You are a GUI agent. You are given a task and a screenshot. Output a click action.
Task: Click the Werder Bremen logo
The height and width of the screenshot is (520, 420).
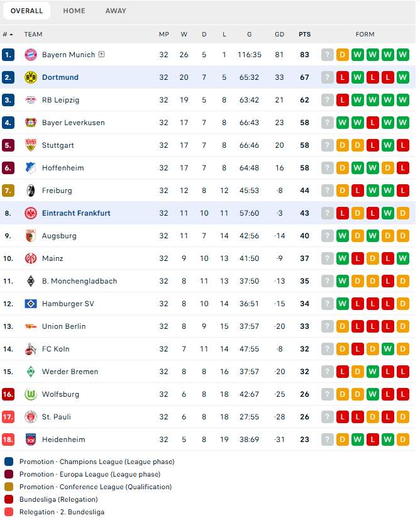coord(31,372)
